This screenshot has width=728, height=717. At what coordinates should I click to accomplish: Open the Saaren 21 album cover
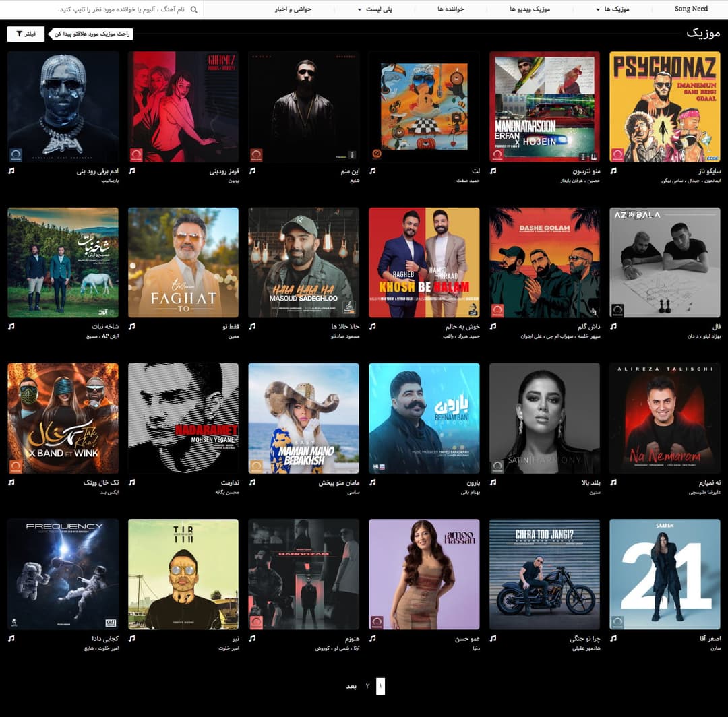(x=665, y=574)
